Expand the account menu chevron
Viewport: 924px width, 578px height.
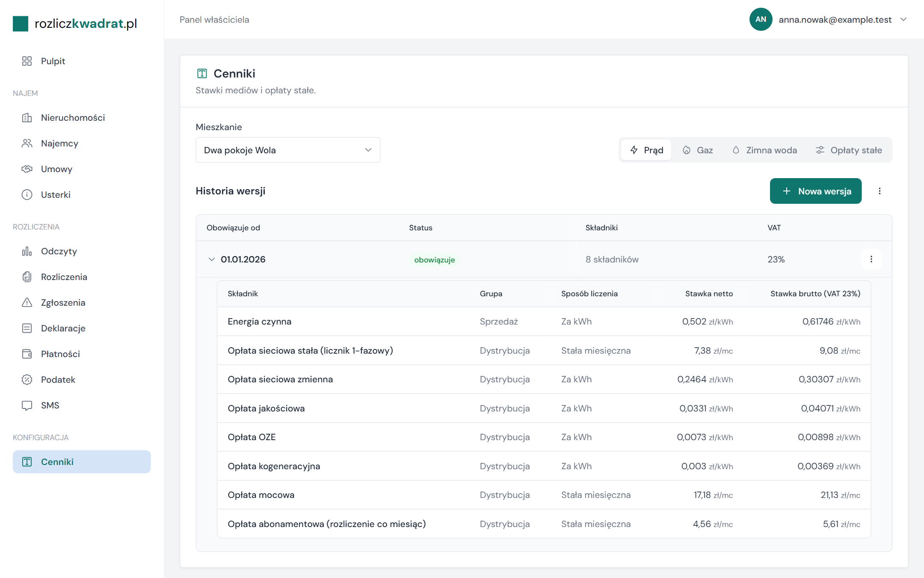[903, 19]
